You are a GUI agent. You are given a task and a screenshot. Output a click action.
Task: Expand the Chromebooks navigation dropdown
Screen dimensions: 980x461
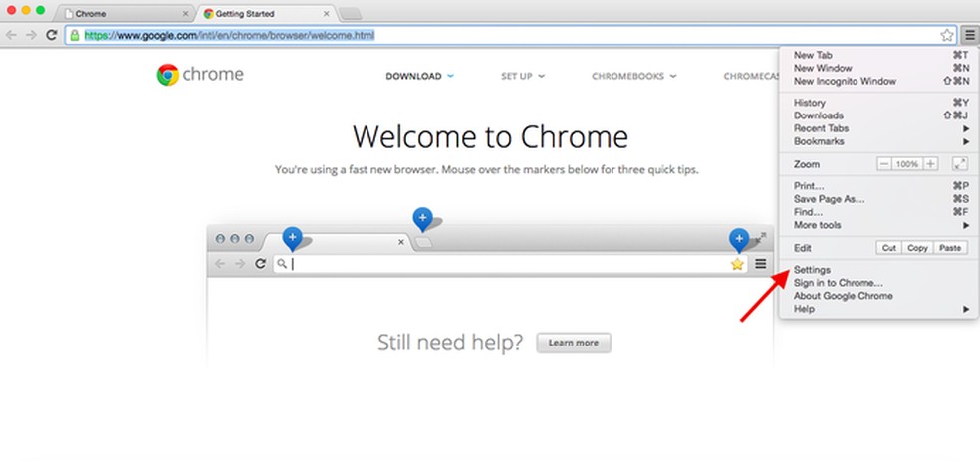pyautogui.click(x=634, y=77)
